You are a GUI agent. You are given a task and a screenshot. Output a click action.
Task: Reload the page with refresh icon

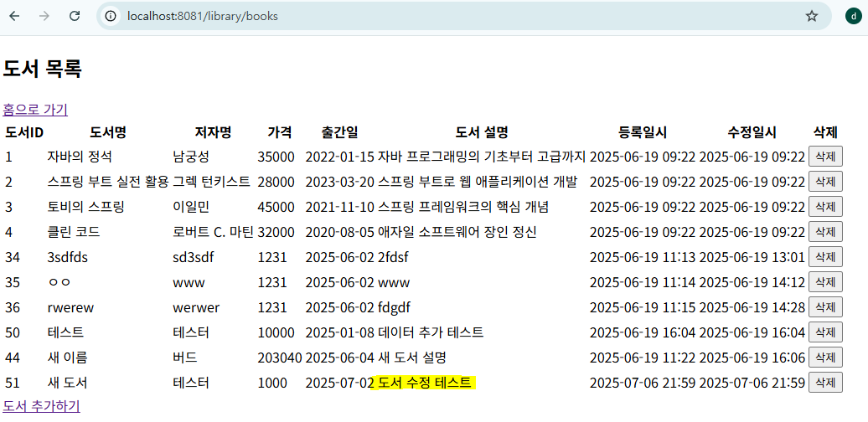75,16
